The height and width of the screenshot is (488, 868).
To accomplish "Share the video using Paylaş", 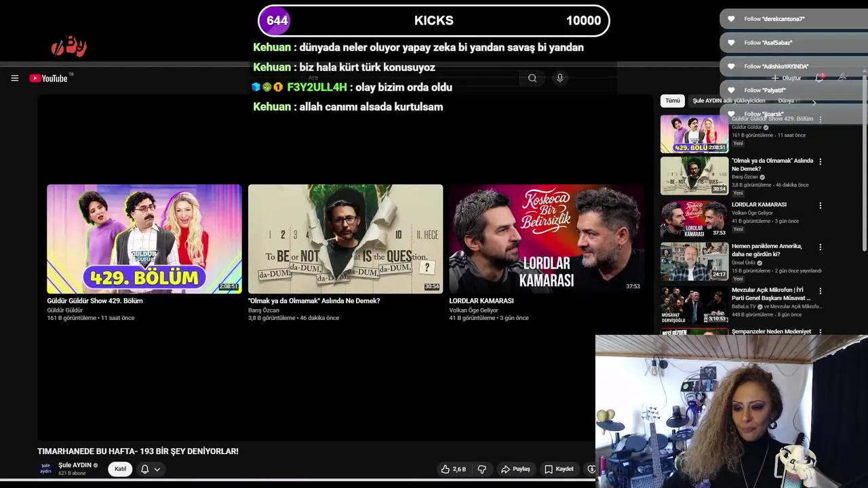I will 515,469.
